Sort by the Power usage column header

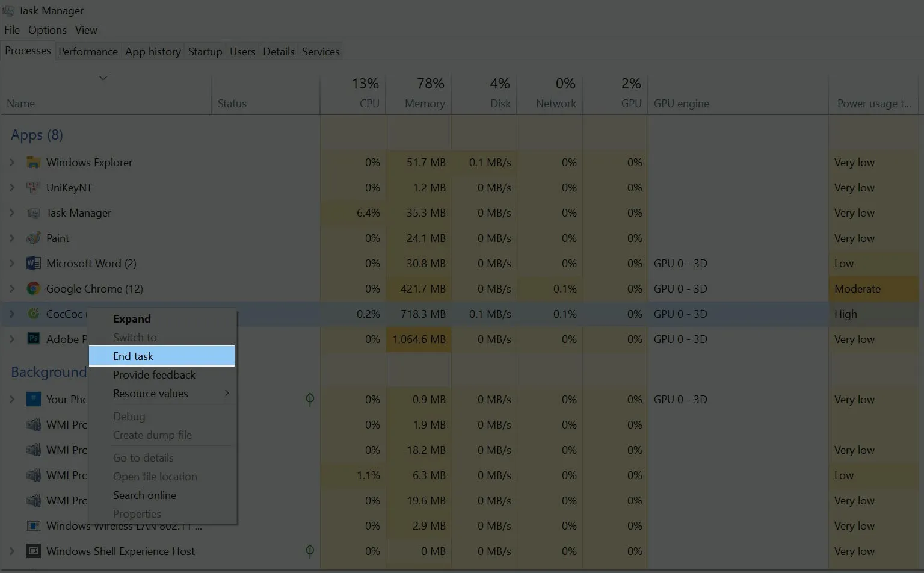875,94
